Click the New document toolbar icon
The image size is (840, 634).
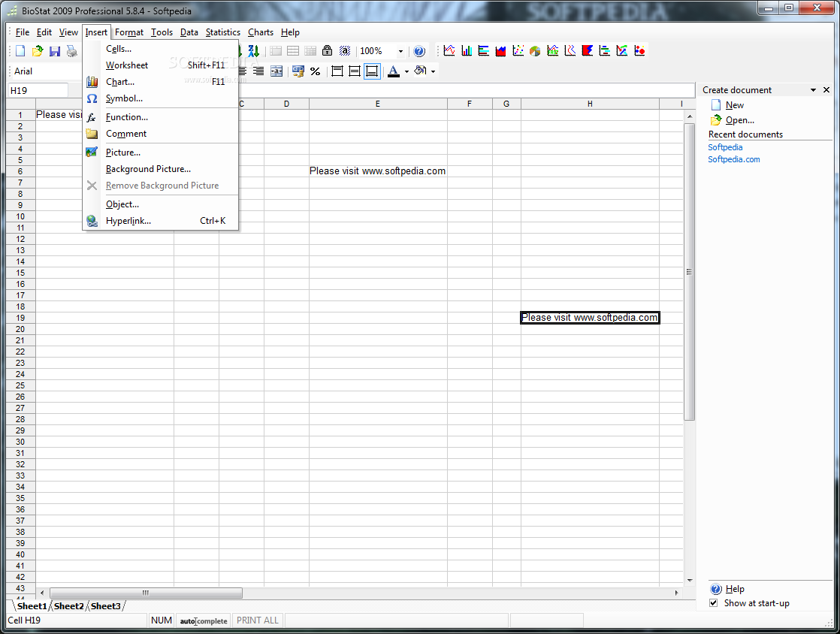[20, 51]
